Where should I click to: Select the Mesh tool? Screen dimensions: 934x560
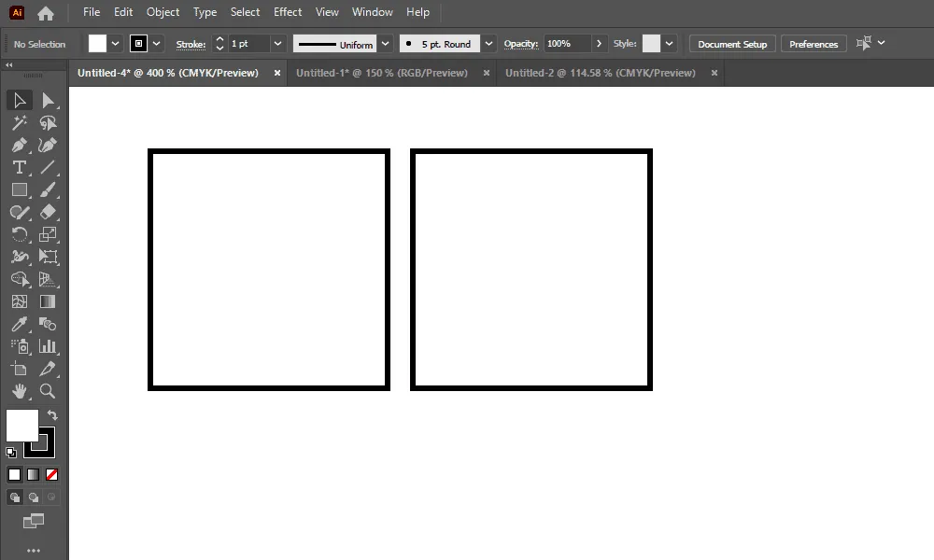pyautogui.click(x=20, y=301)
